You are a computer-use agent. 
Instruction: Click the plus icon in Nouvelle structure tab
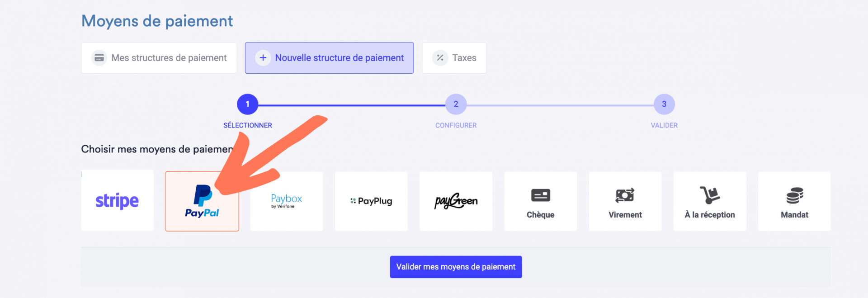(263, 58)
